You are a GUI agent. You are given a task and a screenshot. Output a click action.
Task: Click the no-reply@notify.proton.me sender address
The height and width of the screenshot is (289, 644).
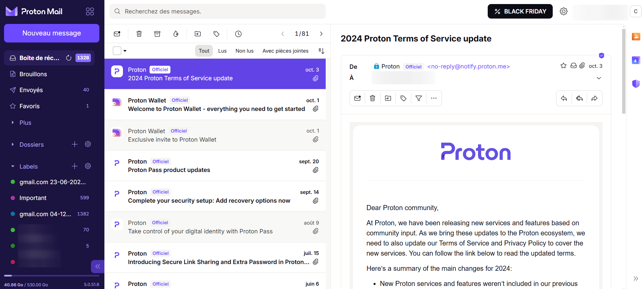coord(469,66)
